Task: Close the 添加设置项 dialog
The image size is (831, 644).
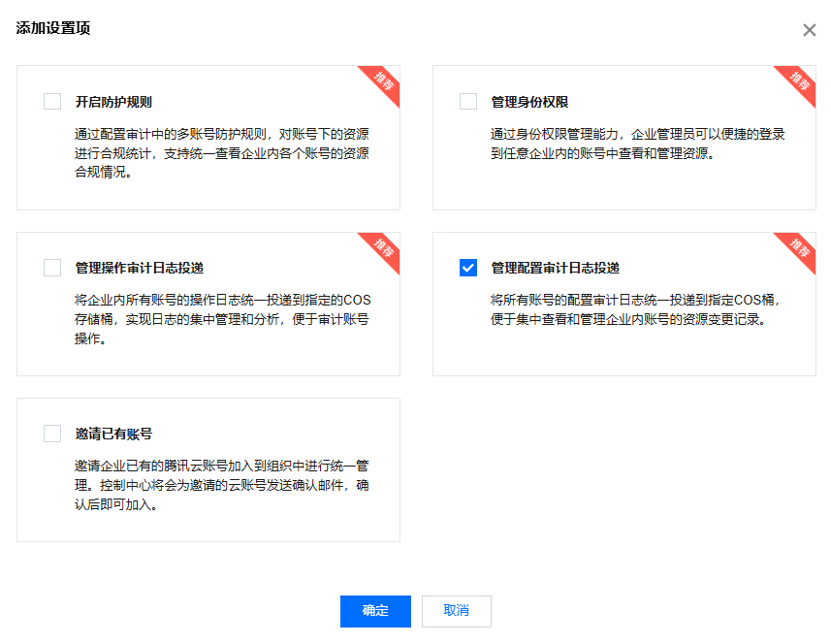Action: click(x=810, y=30)
